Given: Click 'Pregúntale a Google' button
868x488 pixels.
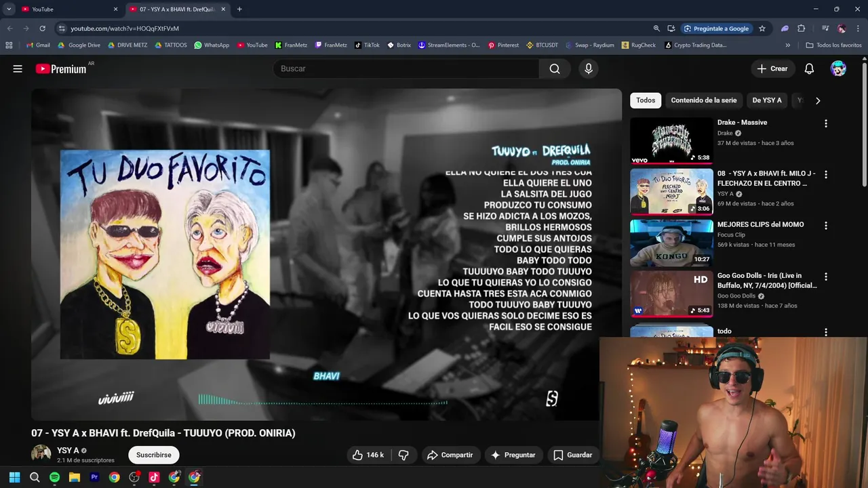Looking at the screenshot, I should tap(716, 28).
